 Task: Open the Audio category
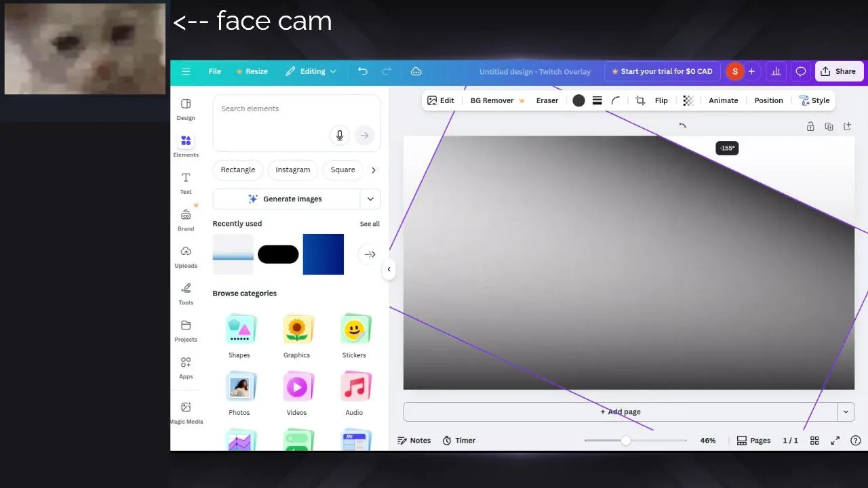354,394
